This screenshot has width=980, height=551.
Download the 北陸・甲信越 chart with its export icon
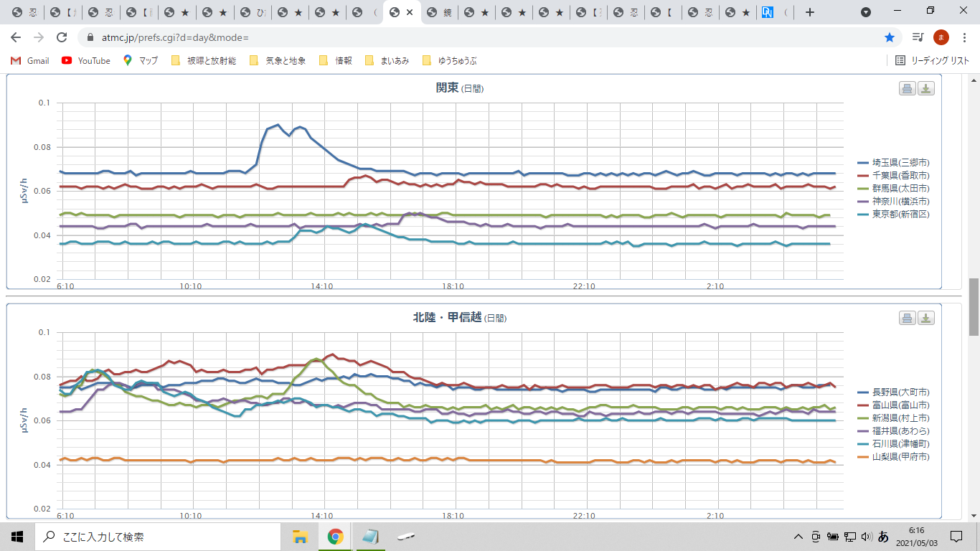tap(926, 318)
